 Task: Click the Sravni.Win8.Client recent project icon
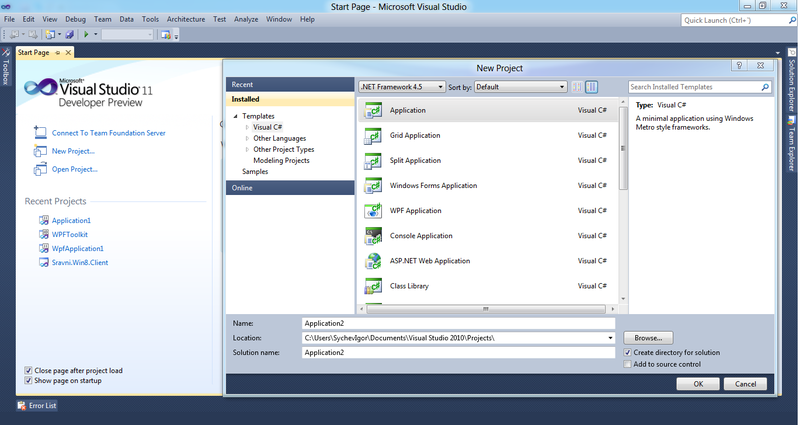44,262
